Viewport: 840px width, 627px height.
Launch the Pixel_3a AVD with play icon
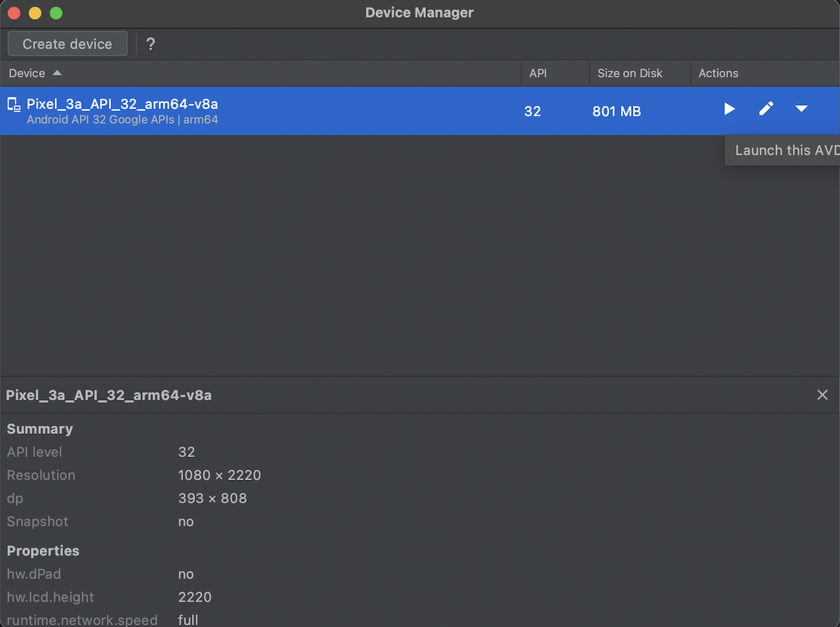click(x=730, y=109)
